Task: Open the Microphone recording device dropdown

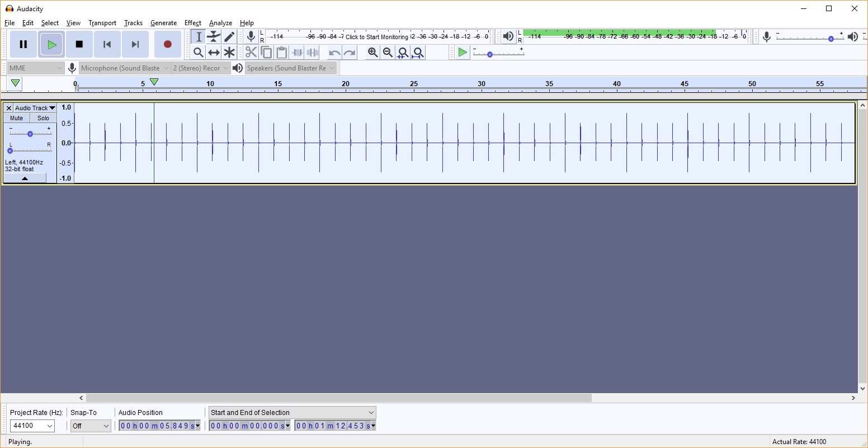Action: click(125, 68)
